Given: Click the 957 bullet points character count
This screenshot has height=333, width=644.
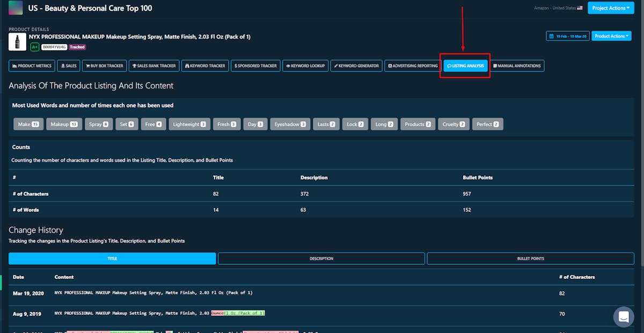Looking at the screenshot, I should 467,194.
